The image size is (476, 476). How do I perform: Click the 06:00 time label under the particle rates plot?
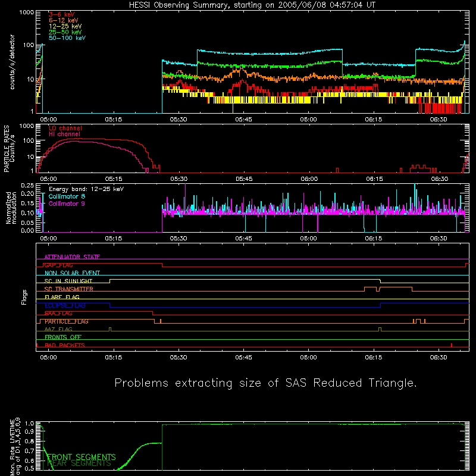309,179
